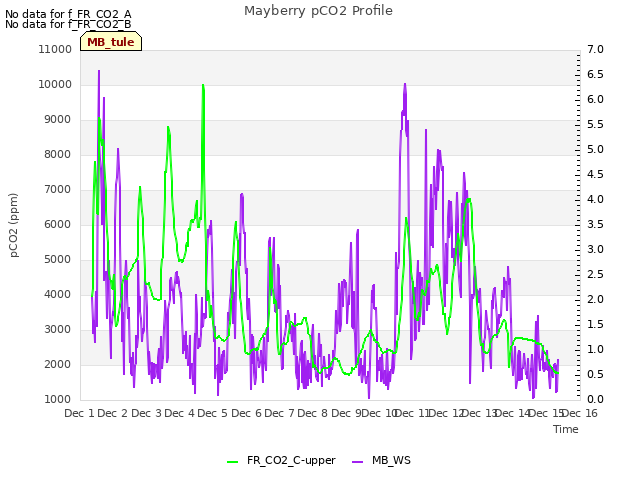The height and width of the screenshot is (480, 640).
Task: Click the Dec 1 x-axis label
Action: click(x=80, y=413)
